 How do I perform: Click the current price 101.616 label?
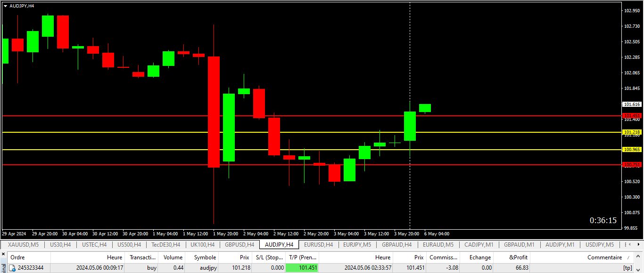(632, 104)
